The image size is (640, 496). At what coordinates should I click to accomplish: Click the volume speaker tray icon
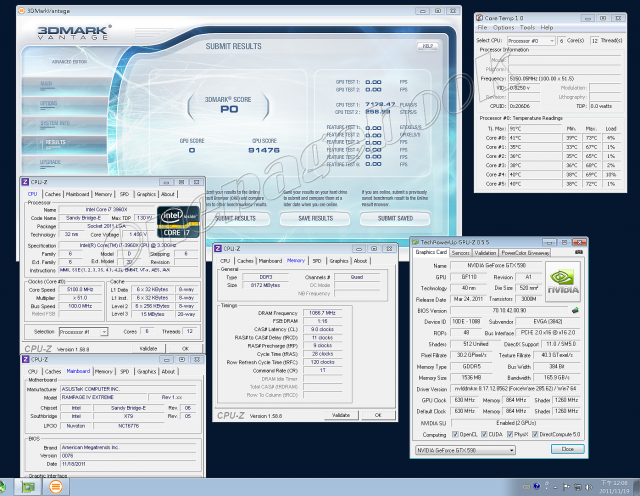588,487
